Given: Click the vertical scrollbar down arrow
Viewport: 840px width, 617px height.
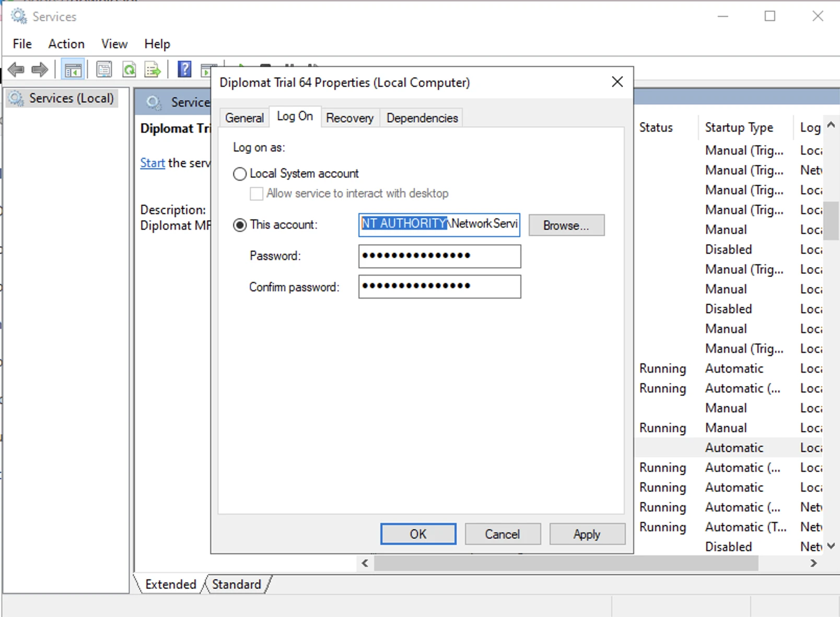Looking at the screenshot, I should point(831,546).
